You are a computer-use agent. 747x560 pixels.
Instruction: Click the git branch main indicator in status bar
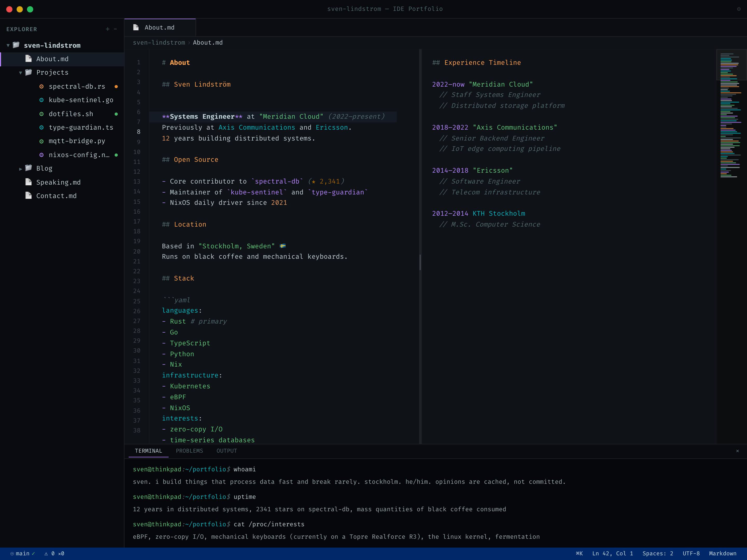coord(22,554)
